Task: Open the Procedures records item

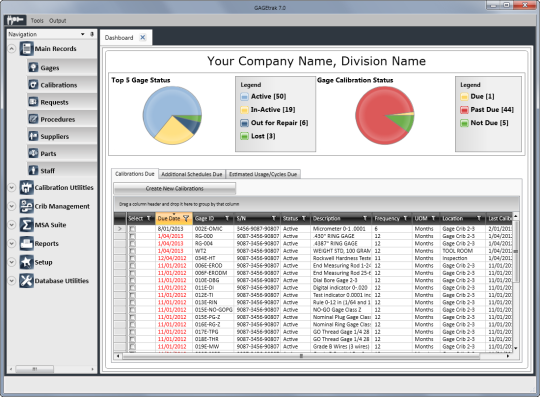Action: click(62, 119)
